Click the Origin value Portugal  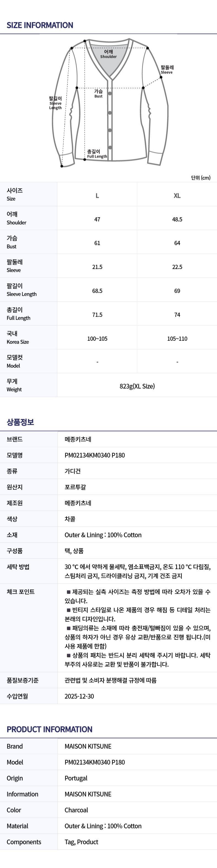point(76,778)
